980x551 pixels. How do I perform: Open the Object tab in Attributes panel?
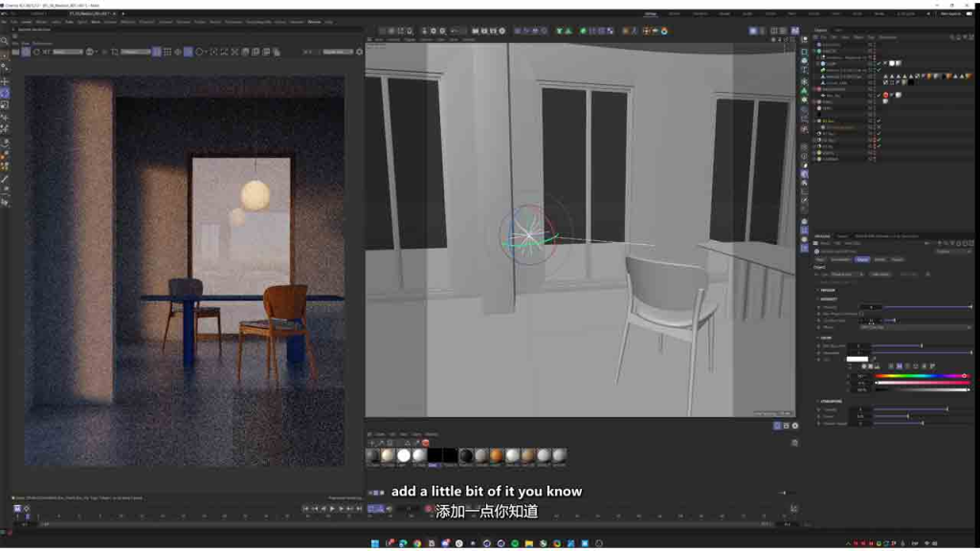[x=862, y=259]
